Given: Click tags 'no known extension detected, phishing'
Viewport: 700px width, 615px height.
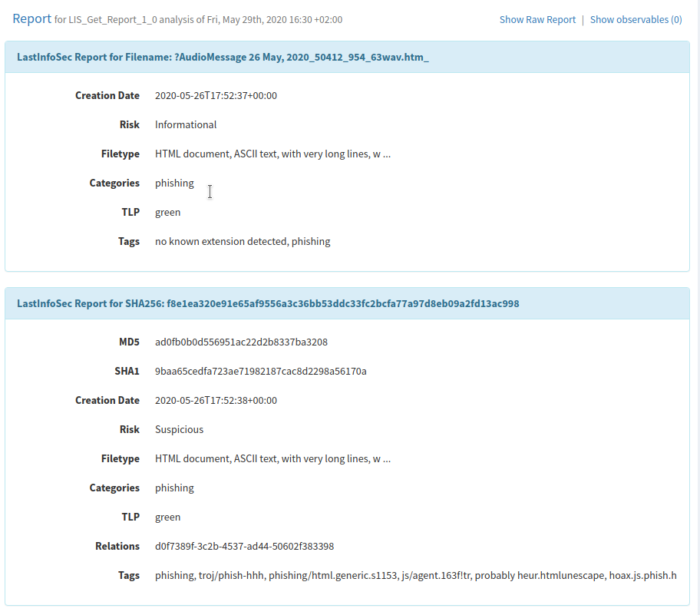Looking at the screenshot, I should (243, 242).
